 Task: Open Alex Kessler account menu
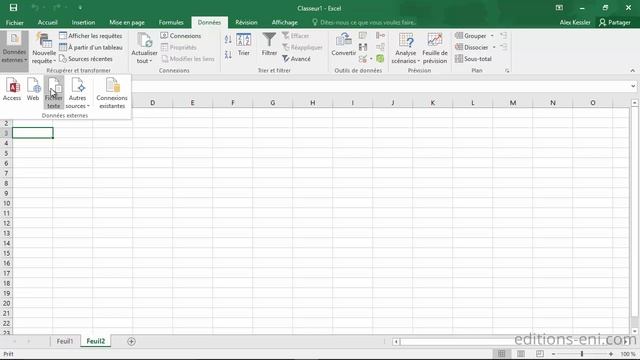coord(575,22)
